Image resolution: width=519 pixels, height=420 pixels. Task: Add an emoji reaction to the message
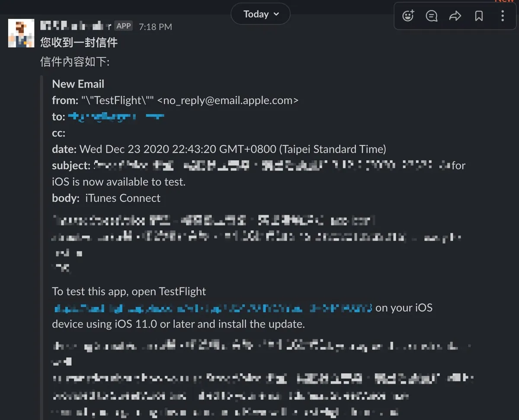click(408, 16)
